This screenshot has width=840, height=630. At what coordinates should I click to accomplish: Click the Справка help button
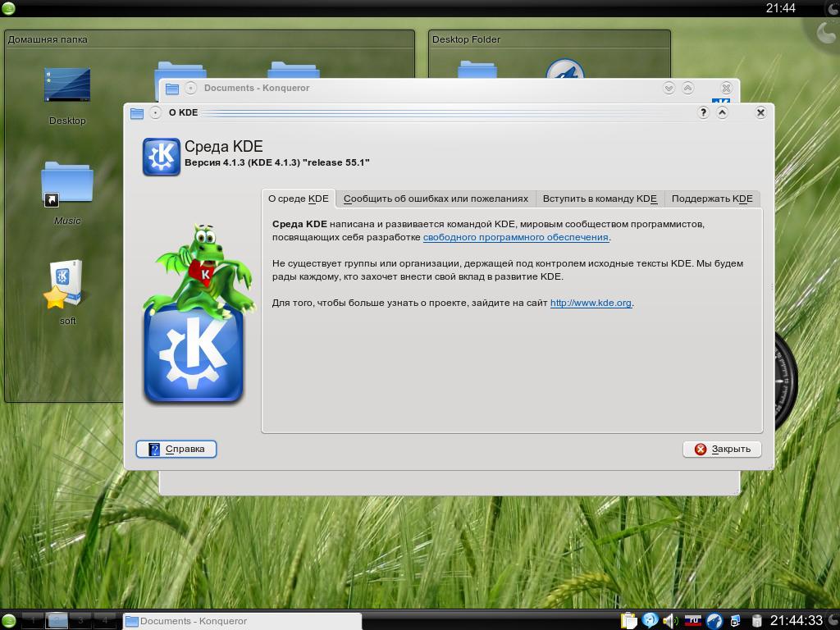(x=176, y=449)
